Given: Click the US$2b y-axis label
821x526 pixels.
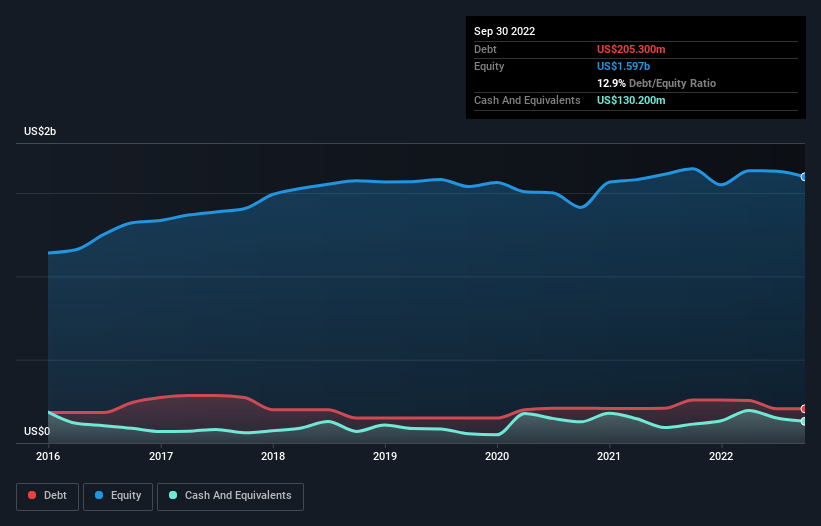Looking at the screenshot, I should point(40,131).
